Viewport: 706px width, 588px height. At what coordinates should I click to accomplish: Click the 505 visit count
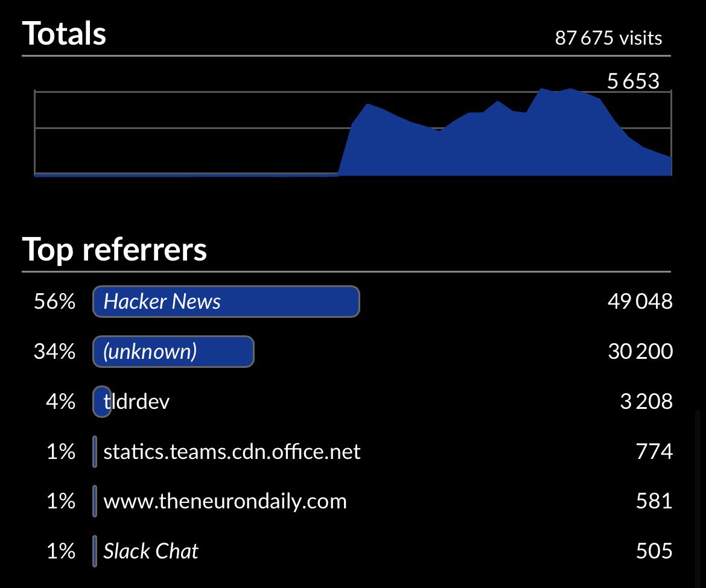point(654,551)
